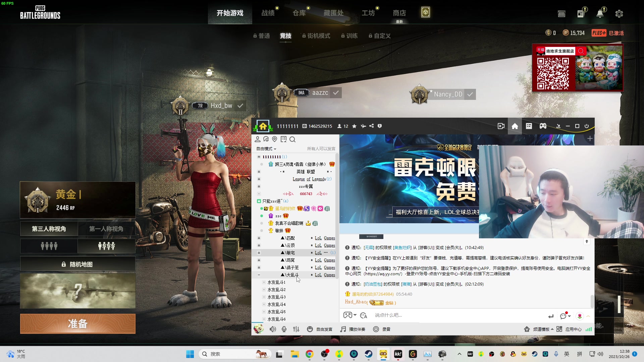Screen dimensions: 644x362
Task: Switch to 战绩 tab
Action: pyautogui.click(x=268, y=13)
